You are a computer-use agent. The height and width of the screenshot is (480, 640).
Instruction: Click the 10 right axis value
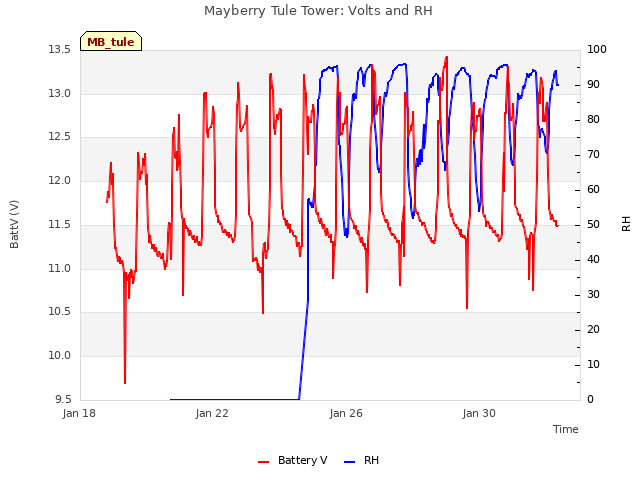(593, 364)
